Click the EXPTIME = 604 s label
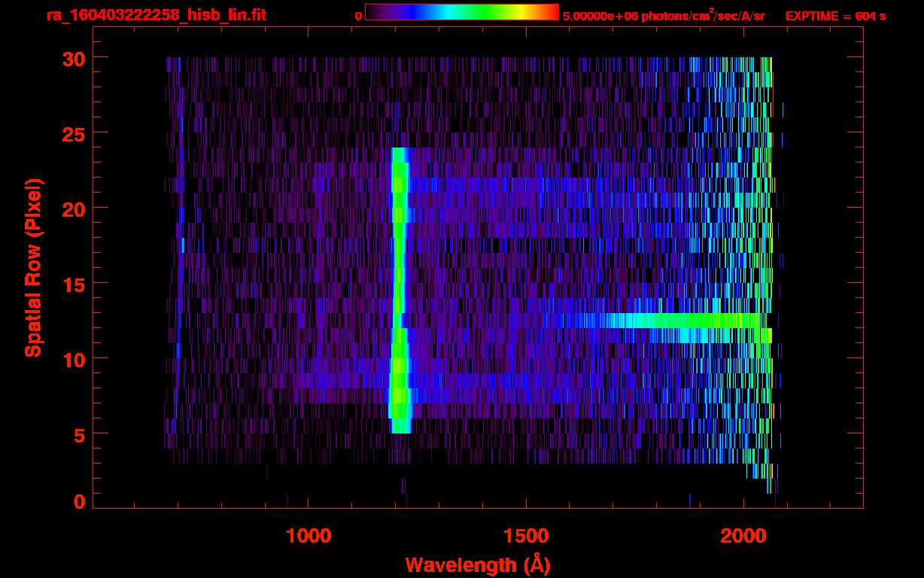The height and width of the screenshot is (578, 924). (835, 15)
